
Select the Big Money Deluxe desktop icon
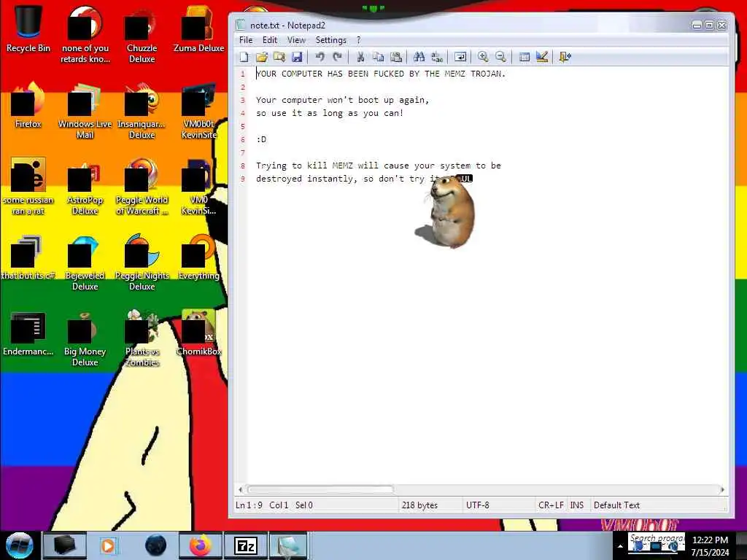pos(85,338)
